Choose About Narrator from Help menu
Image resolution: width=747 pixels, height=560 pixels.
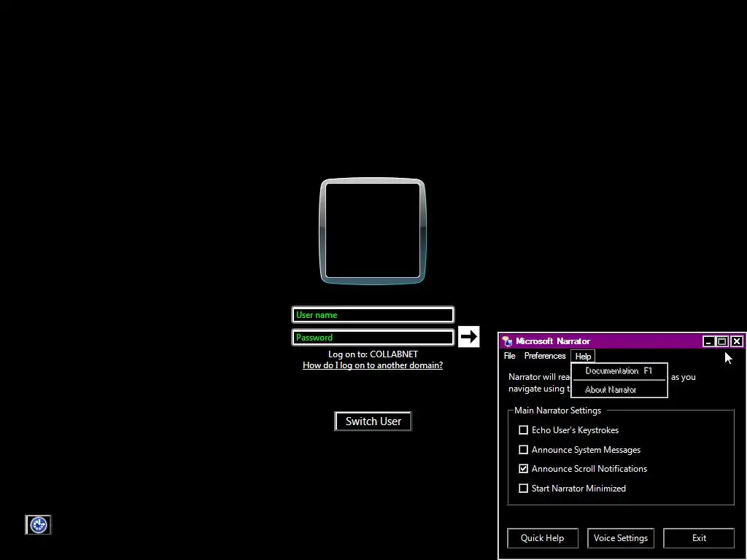619,389
